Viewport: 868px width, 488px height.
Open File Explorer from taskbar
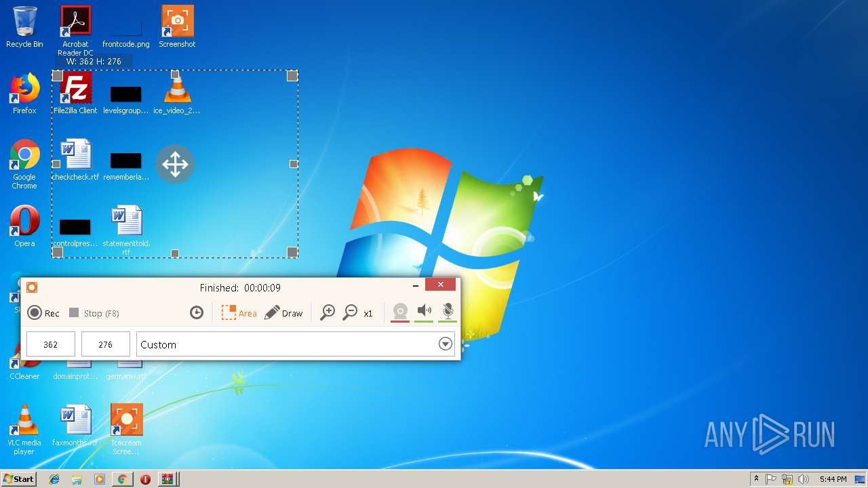coord(77,479)
